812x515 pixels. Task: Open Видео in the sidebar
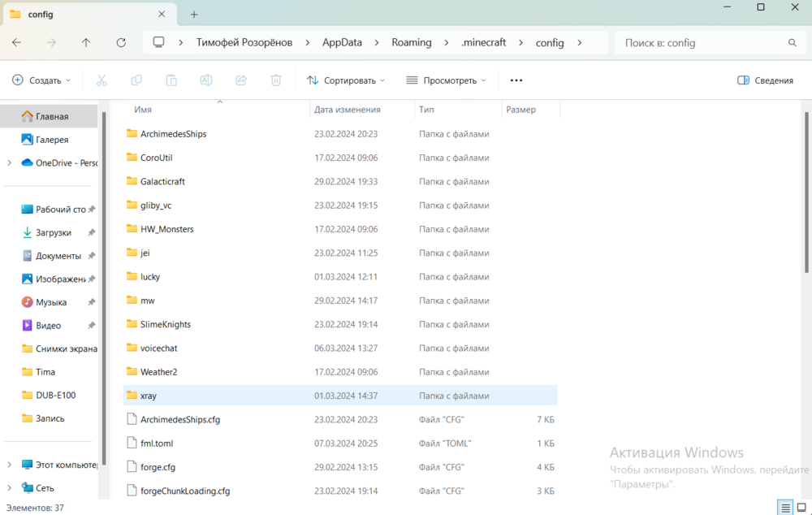click(50, 326)
